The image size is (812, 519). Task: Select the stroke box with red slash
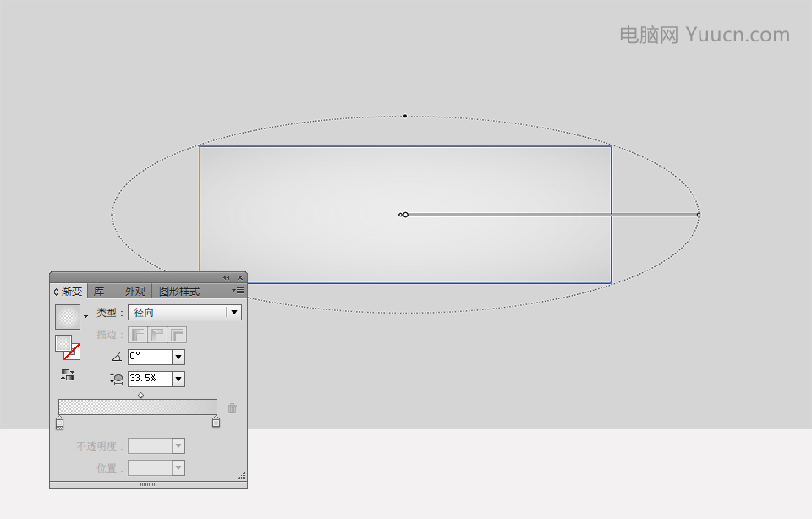tap(73, 352)
